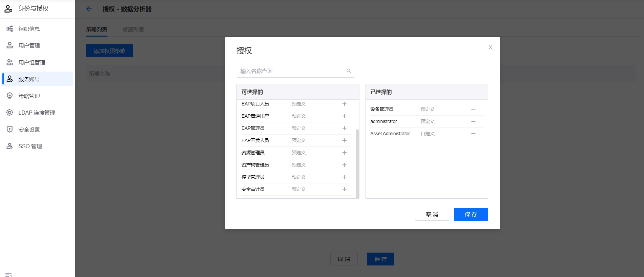Select EAP管理员 row text

click(253, 128)
